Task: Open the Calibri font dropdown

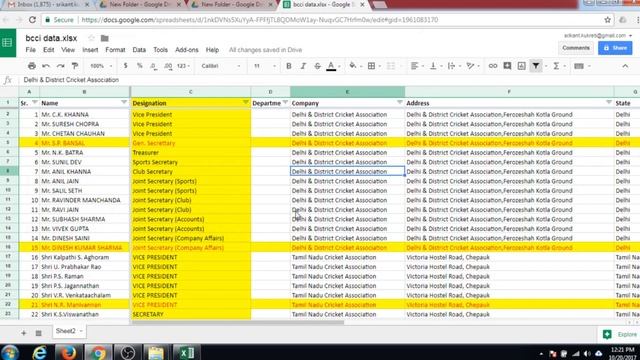Action: (x=221, y=66)
